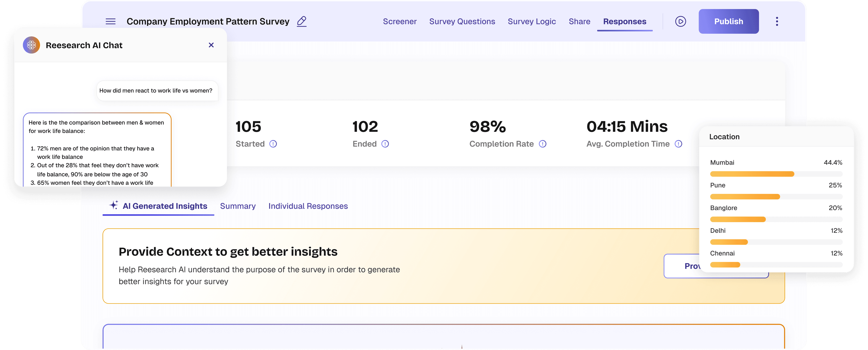Screen dimensions: 868x350
Task: Open the Share section
Action: (579, 21)
